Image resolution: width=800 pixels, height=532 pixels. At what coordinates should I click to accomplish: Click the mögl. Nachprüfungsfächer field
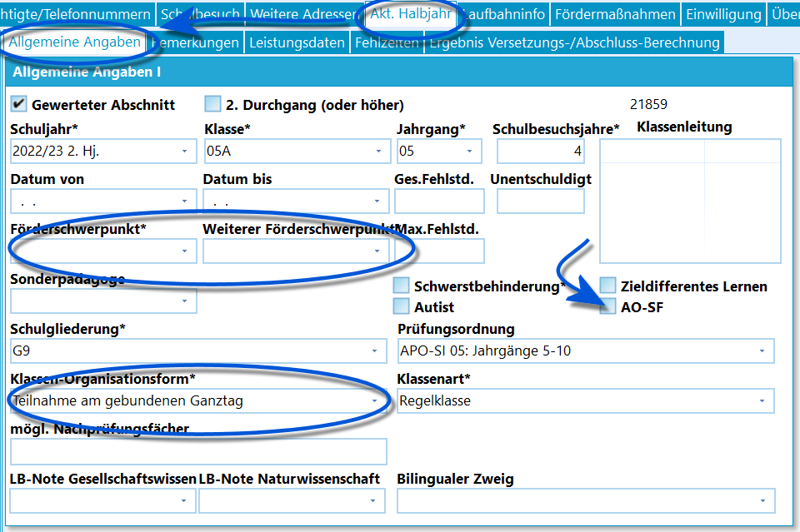pos(198,451)
